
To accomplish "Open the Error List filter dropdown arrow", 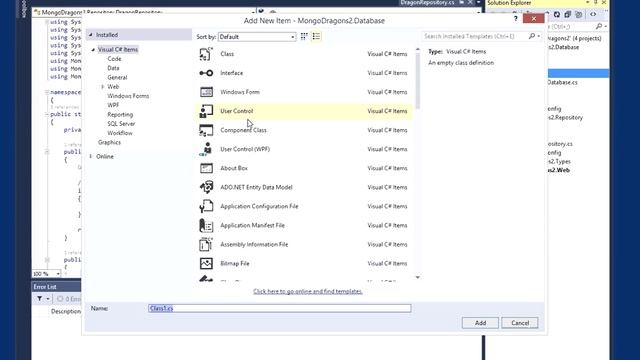I will coord(48,299).
